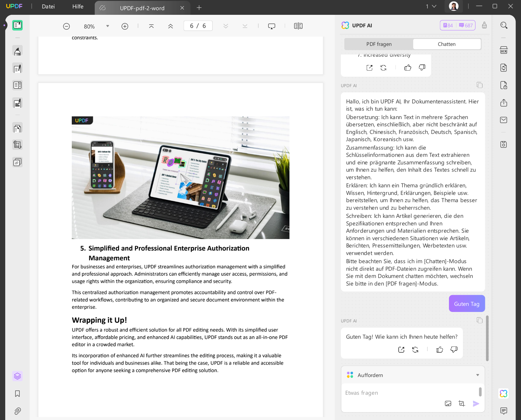Open the Datei menu
521x420 pixels.
48,6
